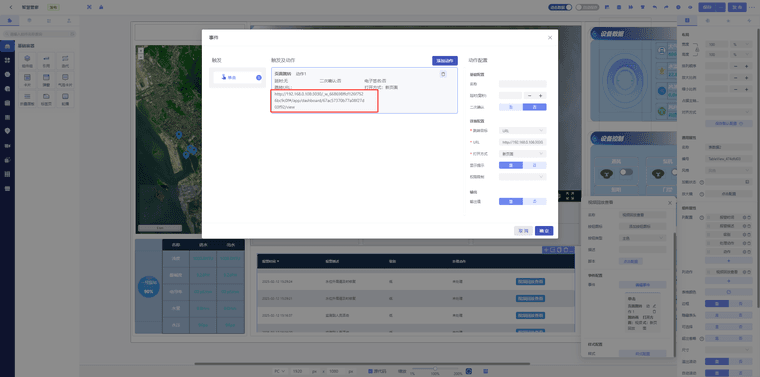
Task: Open the more options ellipsis at top right
Action: click(x=752, y=7)
